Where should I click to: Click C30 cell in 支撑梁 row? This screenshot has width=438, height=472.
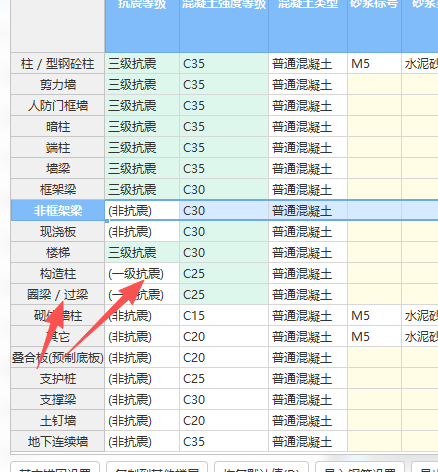coord(224,399)
